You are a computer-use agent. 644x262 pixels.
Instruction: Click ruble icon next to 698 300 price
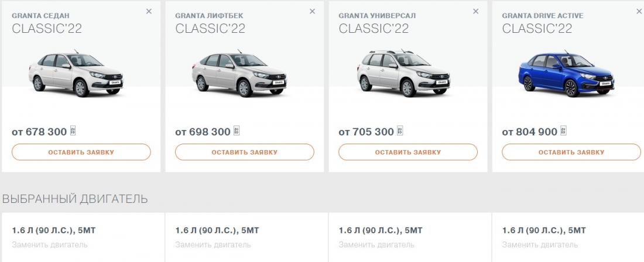(x=237, y=131)
